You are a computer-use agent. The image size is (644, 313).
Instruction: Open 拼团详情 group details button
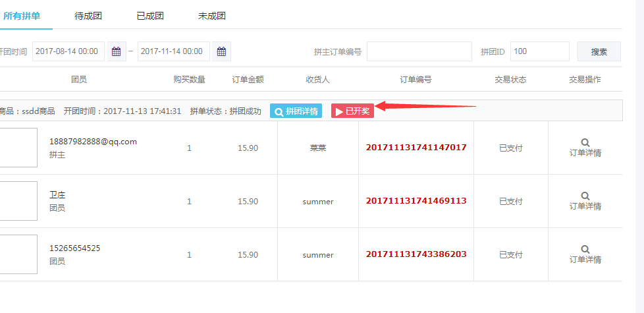point(296,111)
